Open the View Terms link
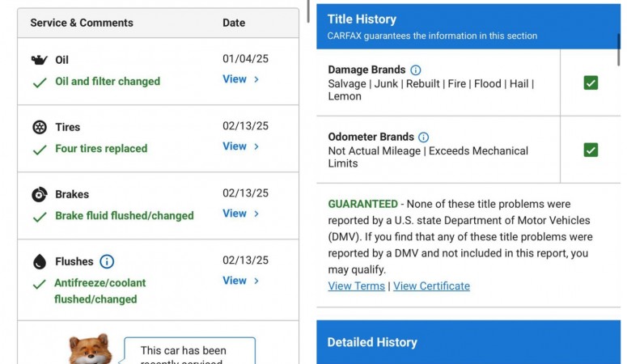This screenshot has width=627, height=364. (x=356, y=286)
